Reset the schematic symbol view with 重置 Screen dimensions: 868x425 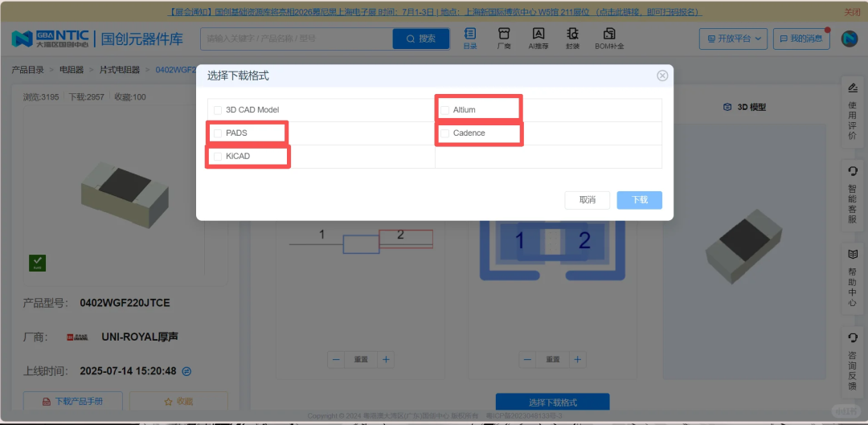click(x=361, y=359)
